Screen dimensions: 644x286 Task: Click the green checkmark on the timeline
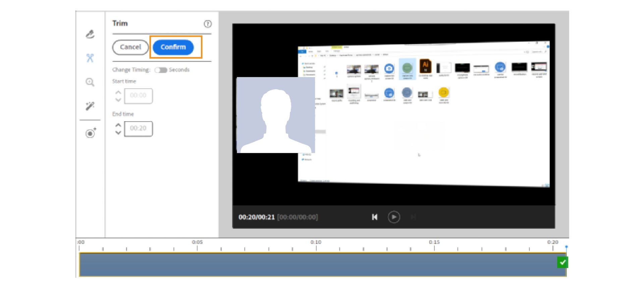click(562, 262)
